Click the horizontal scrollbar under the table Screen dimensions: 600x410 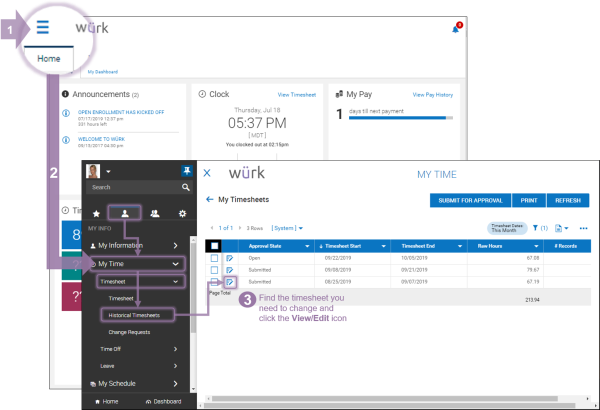point(385,399)
